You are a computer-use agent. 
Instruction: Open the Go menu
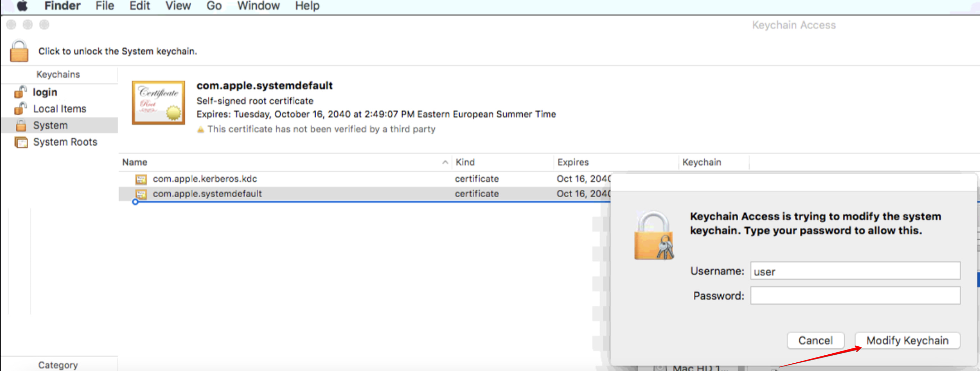click(214, 5)
